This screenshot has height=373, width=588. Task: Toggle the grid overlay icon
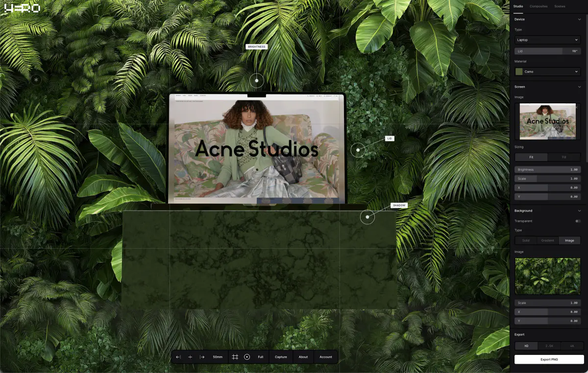pos(235,357)
